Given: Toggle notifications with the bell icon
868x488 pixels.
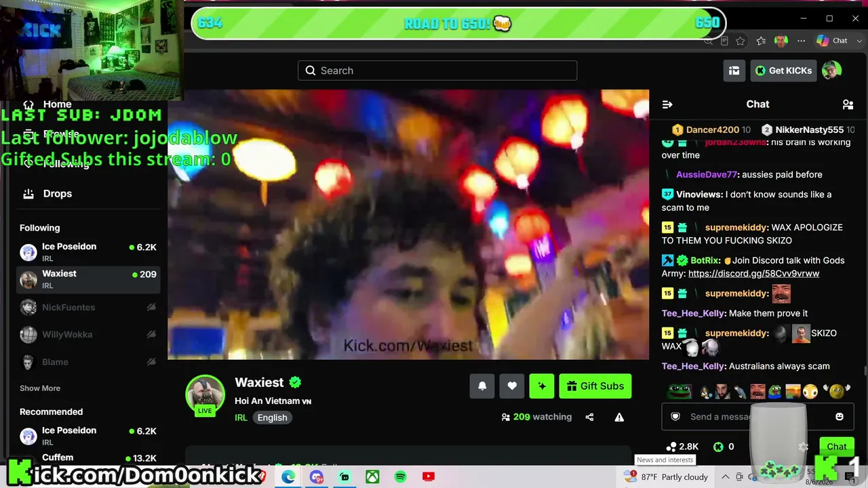Looking at the screenshot, I should coord(482,386).
